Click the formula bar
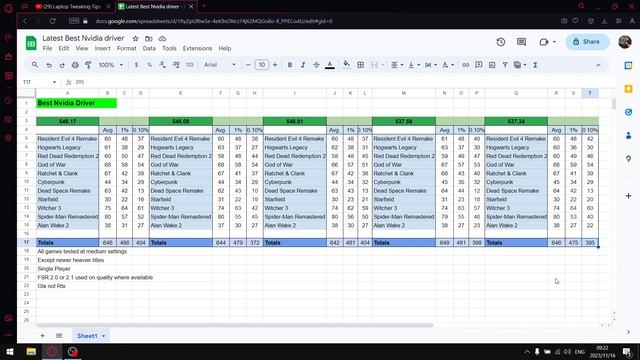The height and width of the screenshot is (360, 640). click(343, 82)
